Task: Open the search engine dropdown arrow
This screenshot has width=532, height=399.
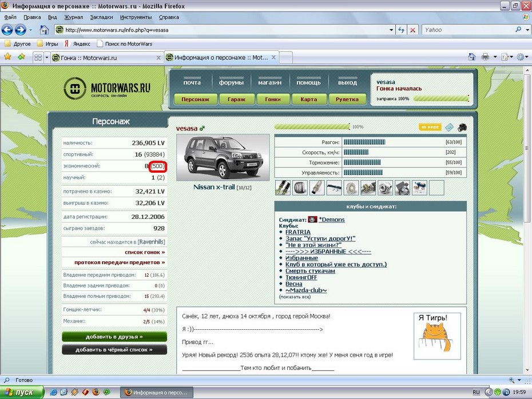Action: pos(527,30)
